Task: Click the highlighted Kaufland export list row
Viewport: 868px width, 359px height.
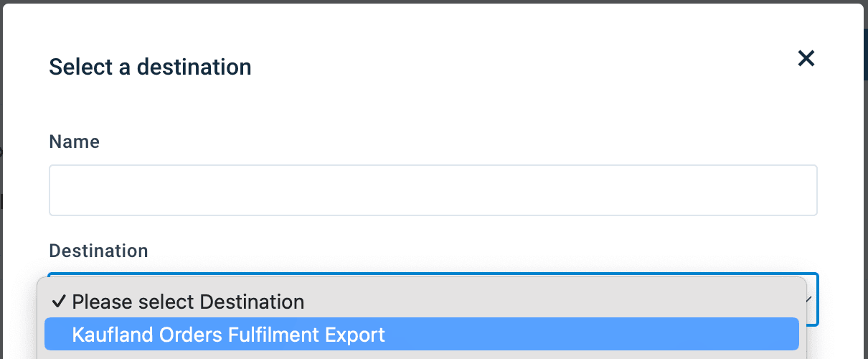Action: [x=421, y=335]
